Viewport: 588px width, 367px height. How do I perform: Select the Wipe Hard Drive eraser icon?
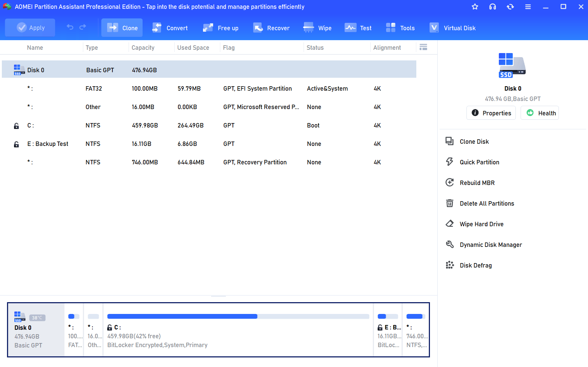pyautogui.click(x=449, y=224)
